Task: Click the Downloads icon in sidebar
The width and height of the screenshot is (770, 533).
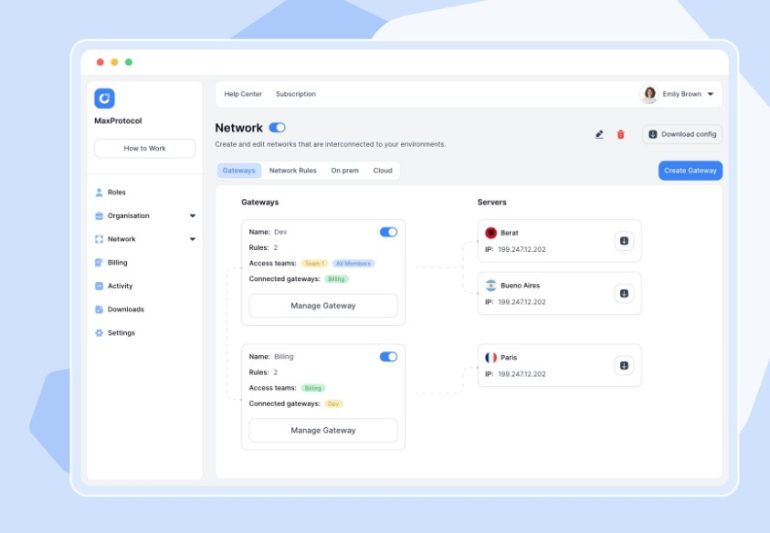Action: (99, 309)
